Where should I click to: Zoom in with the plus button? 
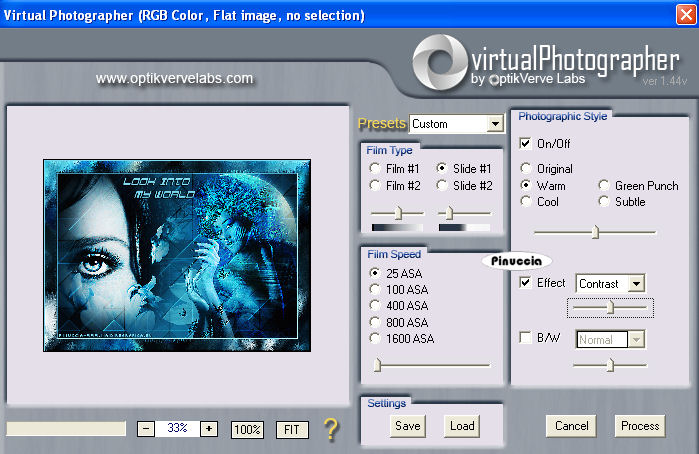(x=209, y=429)
